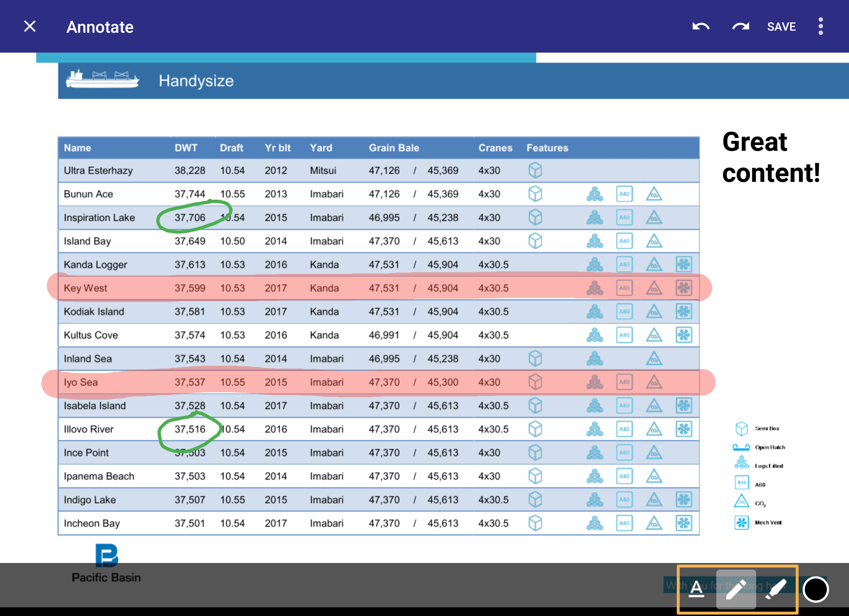849x616 pixels.
Task: Select the pen drawing tool
Action: (736, 589)
